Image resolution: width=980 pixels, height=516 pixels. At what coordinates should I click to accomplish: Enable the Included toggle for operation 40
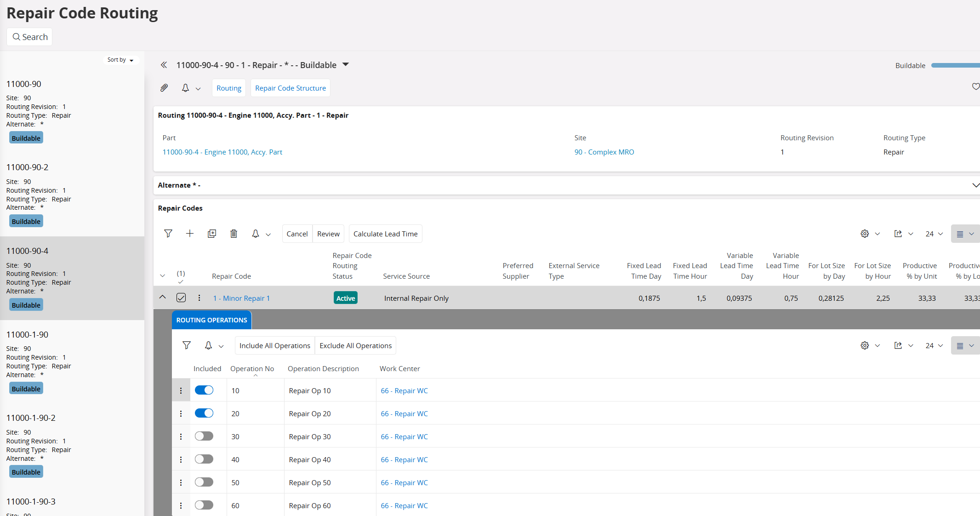coord(204,459)
